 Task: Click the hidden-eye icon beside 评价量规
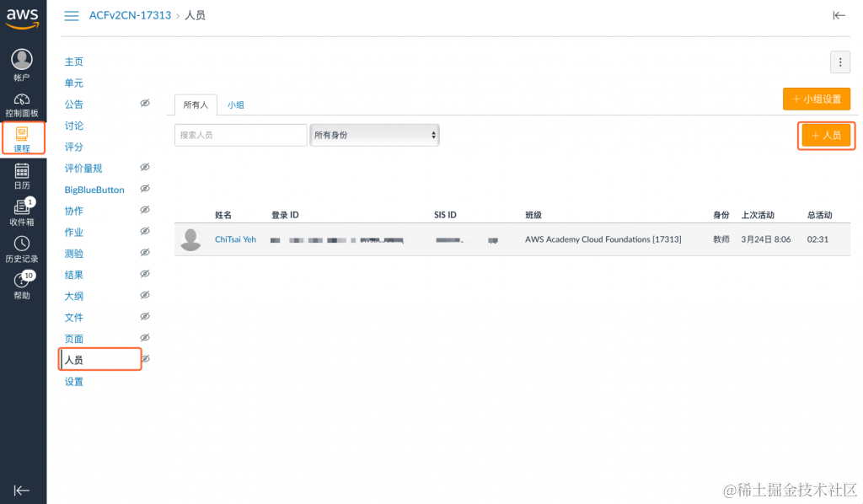(x=145, y=167)
